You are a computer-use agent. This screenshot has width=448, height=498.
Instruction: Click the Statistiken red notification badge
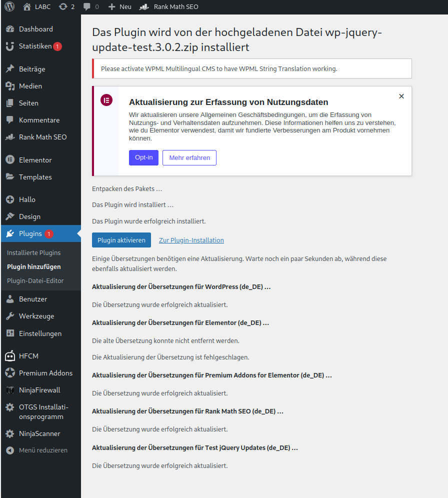point(57,46)
